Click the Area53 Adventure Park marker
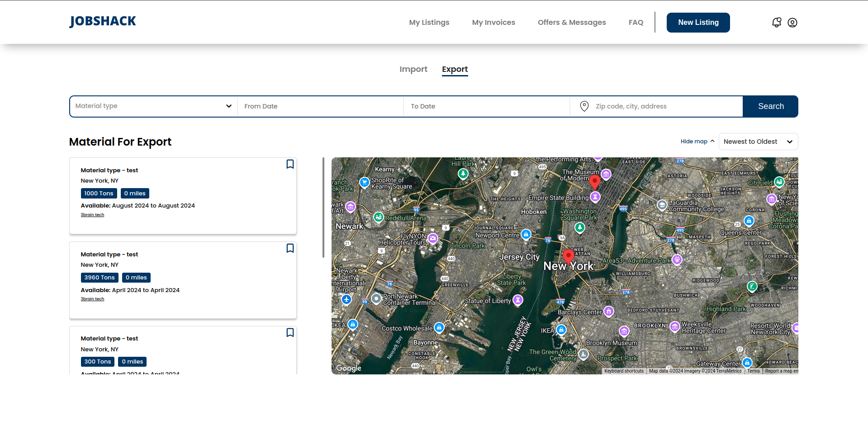 (x=677, y=260)
